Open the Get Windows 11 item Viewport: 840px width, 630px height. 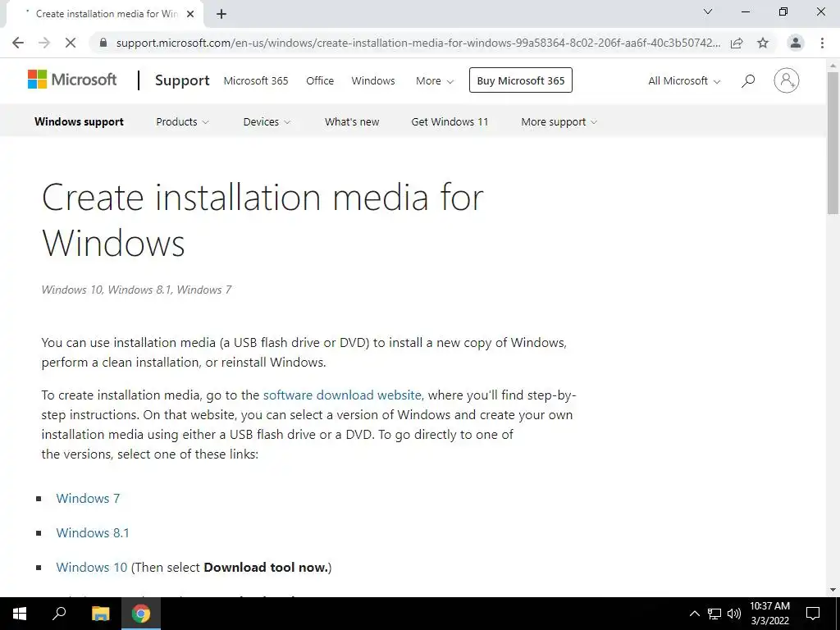point(450,121)
